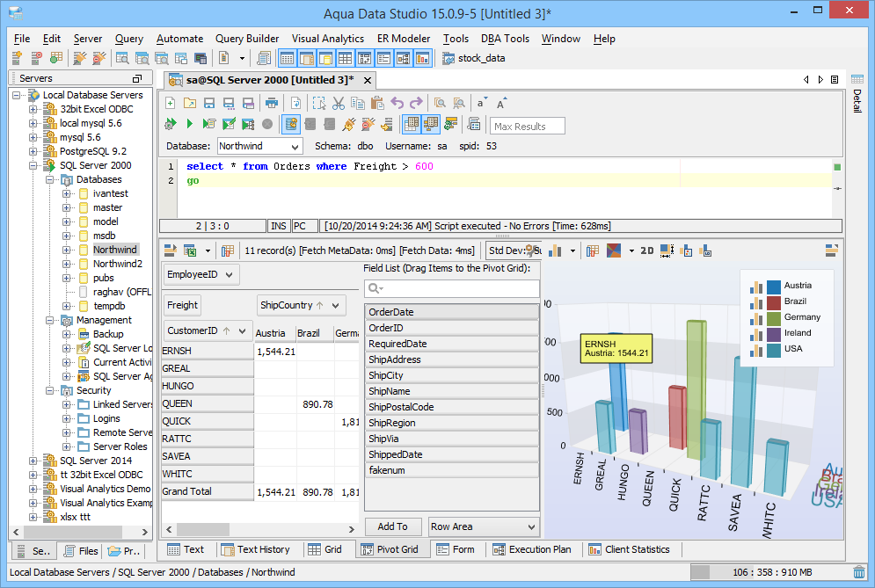
Task: Click the Freight data field button
Action: click(x=182, y=305)
